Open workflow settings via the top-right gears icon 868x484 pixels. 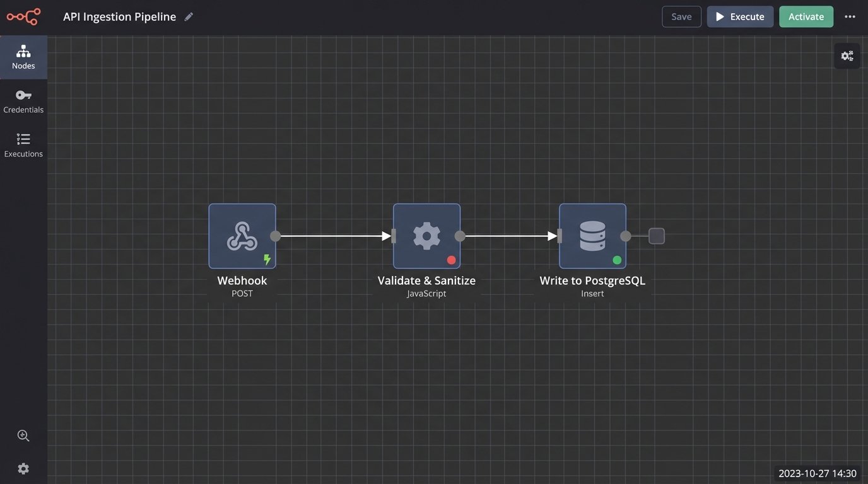[x=847, y=55]
